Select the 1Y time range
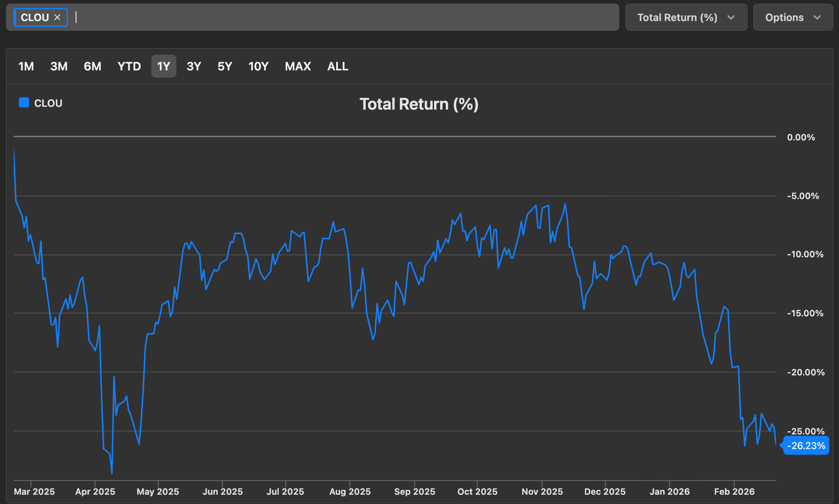Viewport: 839px width, 504px height. tap(163, 66)
